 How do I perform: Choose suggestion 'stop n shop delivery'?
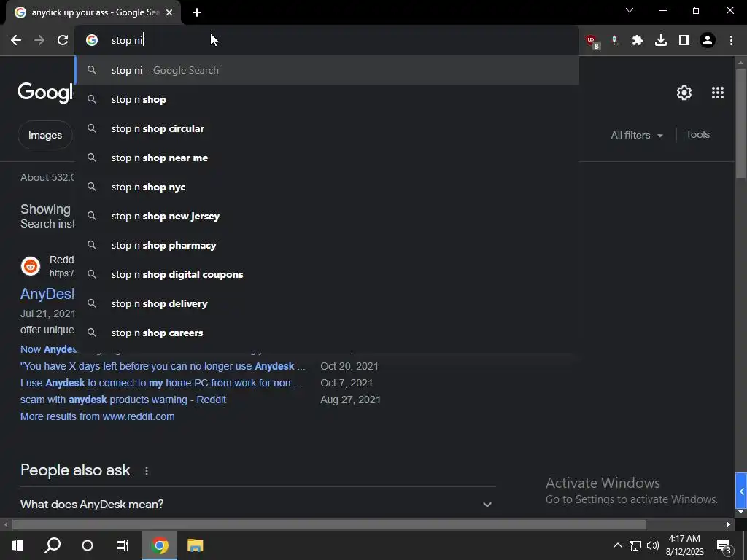[327, 303]
